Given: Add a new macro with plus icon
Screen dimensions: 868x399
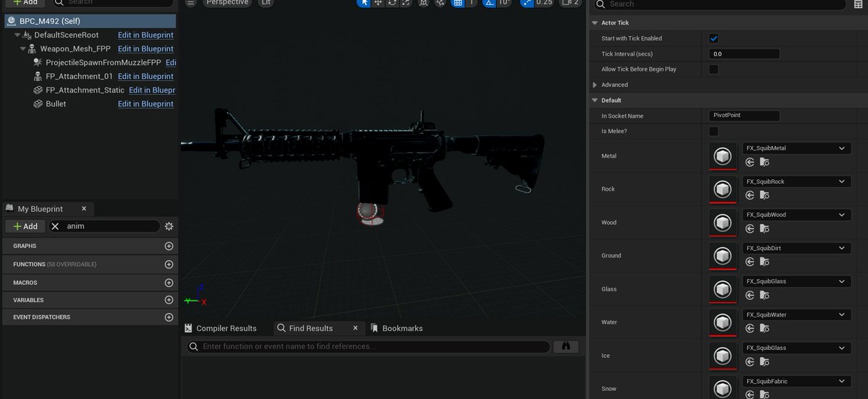Looking at the screenshot, I should coord(169,283).
